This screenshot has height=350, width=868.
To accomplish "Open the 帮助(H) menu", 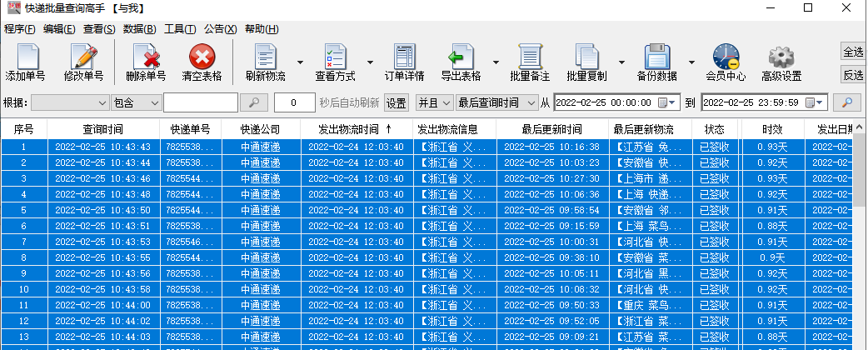I will 262,29.
